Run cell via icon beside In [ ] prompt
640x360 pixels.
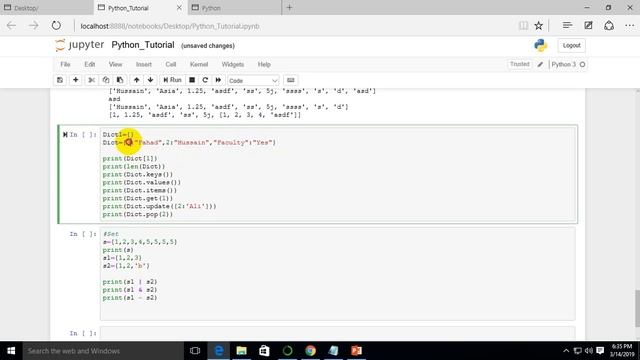(x=65, y=134)
